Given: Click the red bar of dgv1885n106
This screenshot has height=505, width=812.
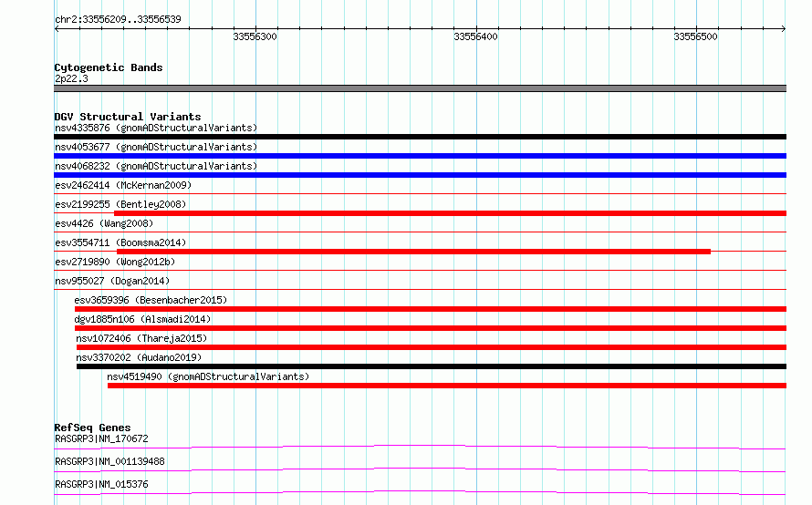Looking at the screenshot, I should click(431, 328).
